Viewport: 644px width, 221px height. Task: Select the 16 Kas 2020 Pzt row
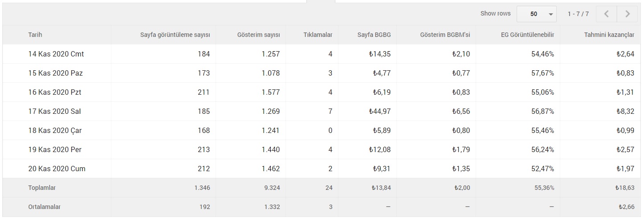[322, 92]
